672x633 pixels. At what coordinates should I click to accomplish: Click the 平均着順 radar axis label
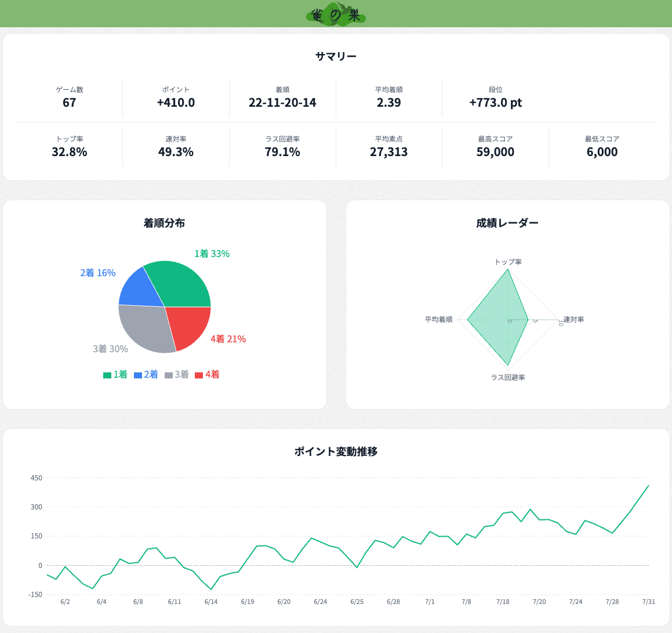[438, 320]
